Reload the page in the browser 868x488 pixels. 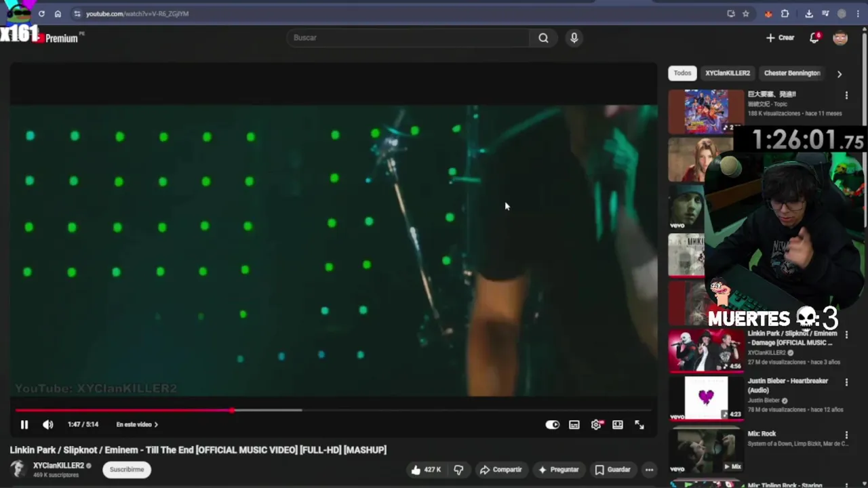[41, 14]
